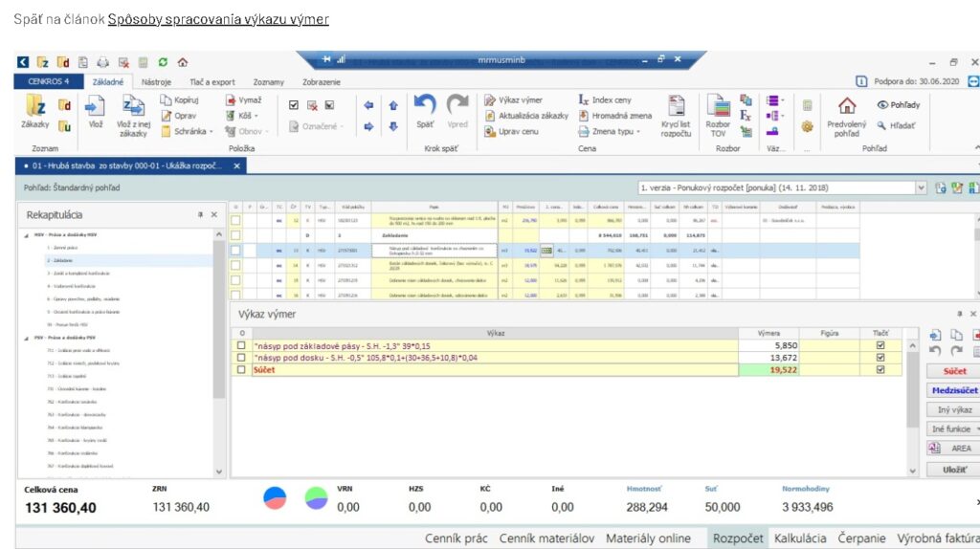Click the Späť undo arrow

click(425, 111)
